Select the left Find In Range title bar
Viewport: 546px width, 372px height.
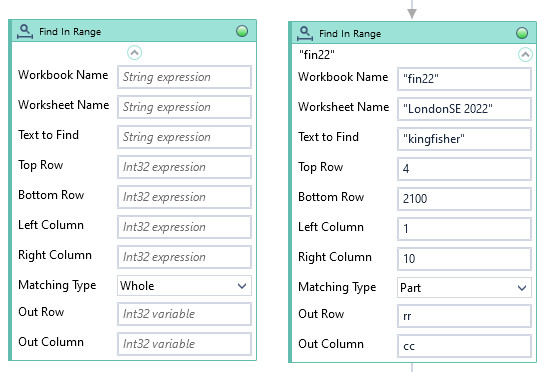[134, 31]
